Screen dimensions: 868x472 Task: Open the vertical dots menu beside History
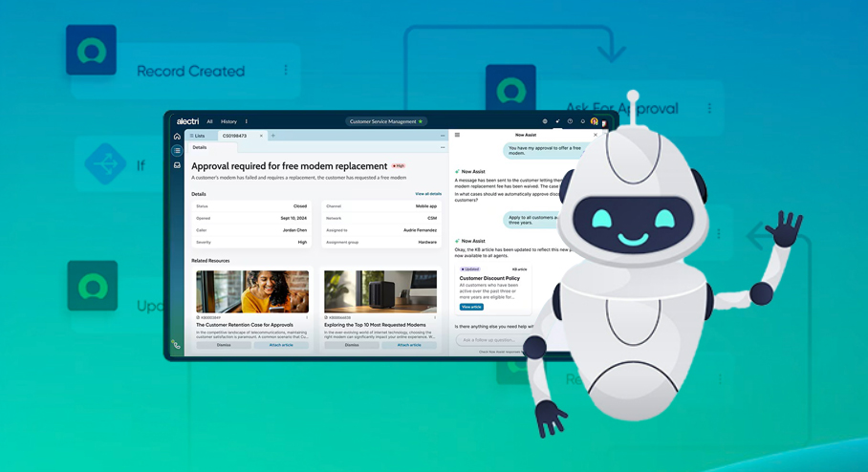click(247, 121)
